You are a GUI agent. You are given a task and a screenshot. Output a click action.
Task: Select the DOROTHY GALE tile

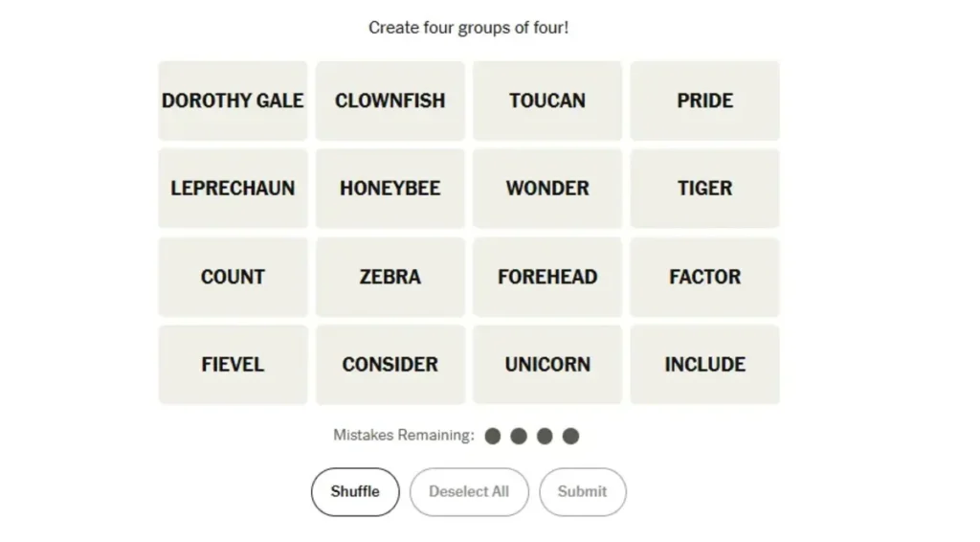click(233, 101)
